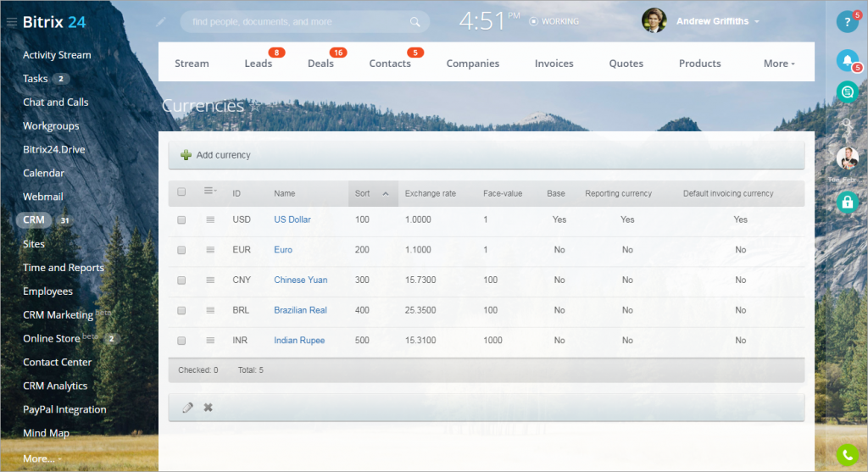This screenshot has height=472, width=868.
Task: Open row actions menu for EUR
Action: [x=210, y=250]
